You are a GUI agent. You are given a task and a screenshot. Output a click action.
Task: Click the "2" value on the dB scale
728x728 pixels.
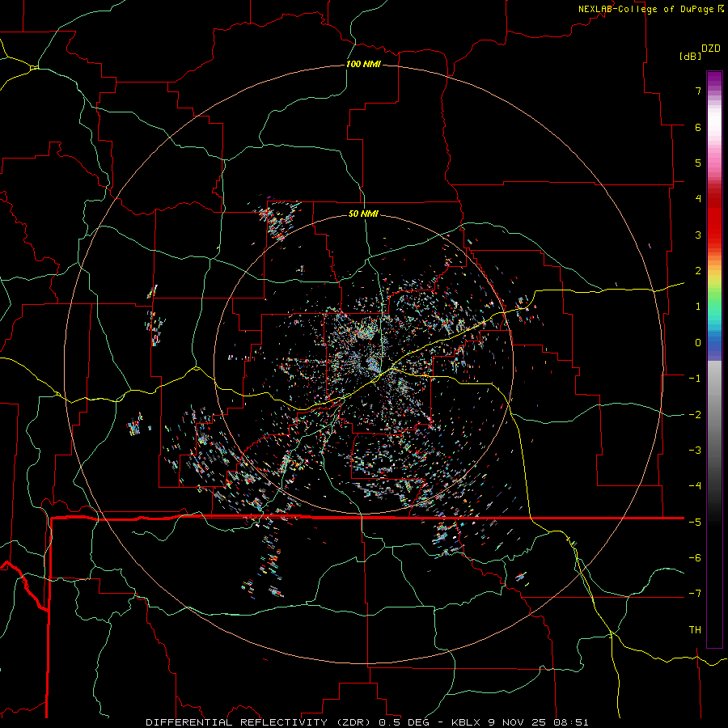coord(698,271)
